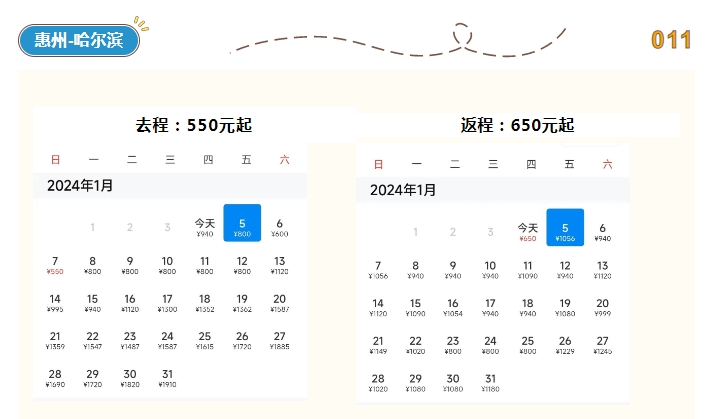Viewport: 711px width, 419px height.
Task: Select January 28 in the 去程 calendar
Action: tap(55, 378)
